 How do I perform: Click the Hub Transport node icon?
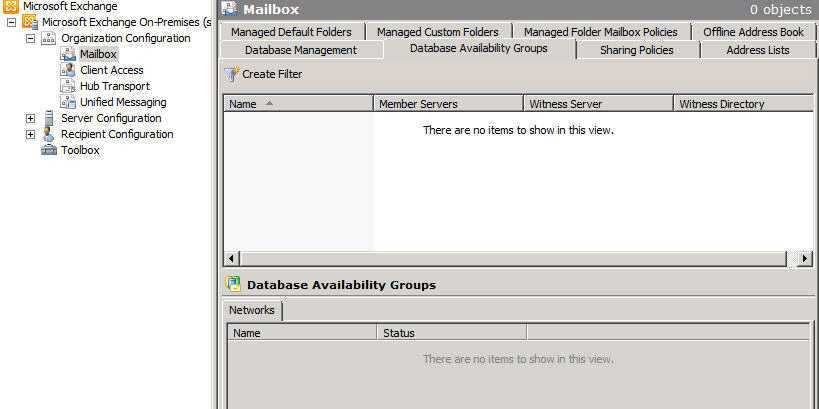click(x=68, y=86)
